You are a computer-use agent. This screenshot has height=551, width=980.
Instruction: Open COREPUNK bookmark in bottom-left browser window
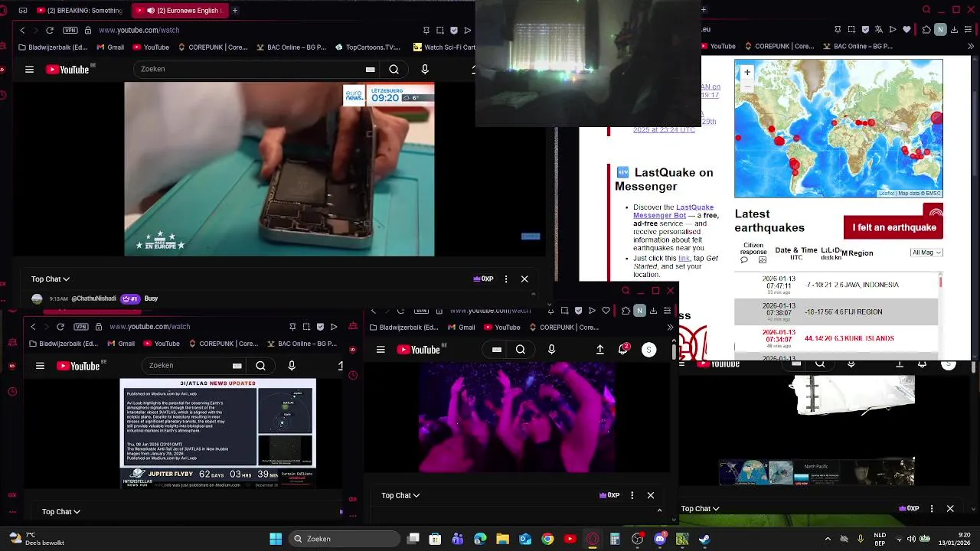coord(222,344)
